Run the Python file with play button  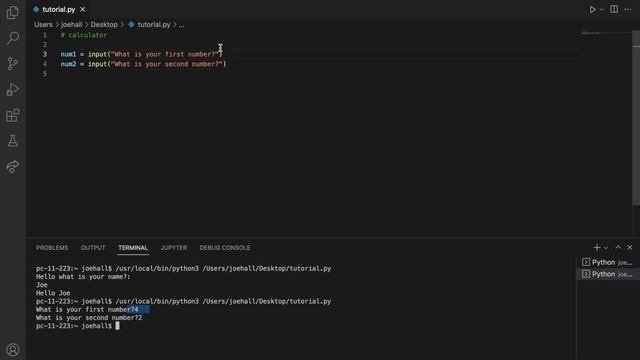click(592, 9)
